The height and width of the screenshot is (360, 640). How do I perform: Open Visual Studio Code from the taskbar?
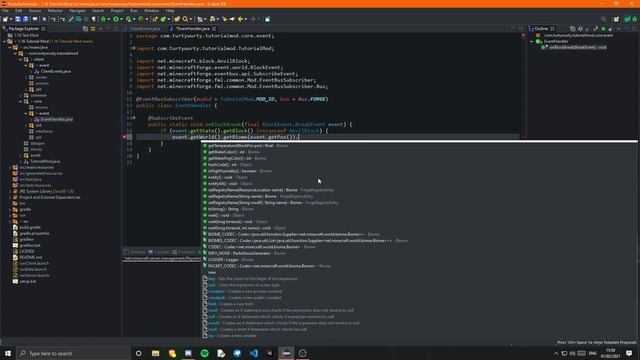point(253,353)
